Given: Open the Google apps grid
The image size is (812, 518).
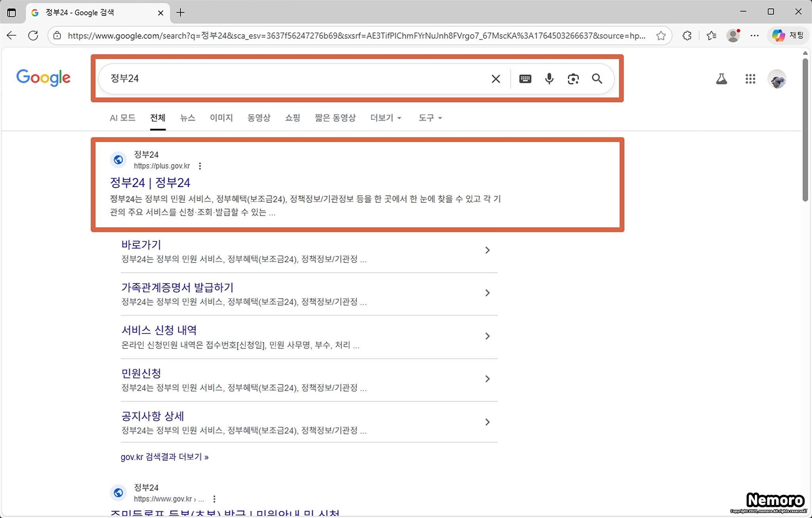Looking at the screenshot, I should [750, 79].
